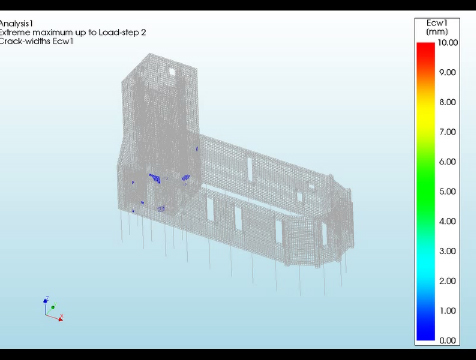Click the red X-axis arrow of the triad

60,319
